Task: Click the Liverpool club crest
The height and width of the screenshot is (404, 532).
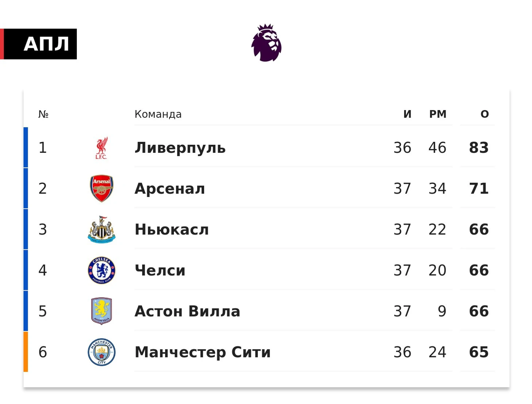Action: click(102, 148)
